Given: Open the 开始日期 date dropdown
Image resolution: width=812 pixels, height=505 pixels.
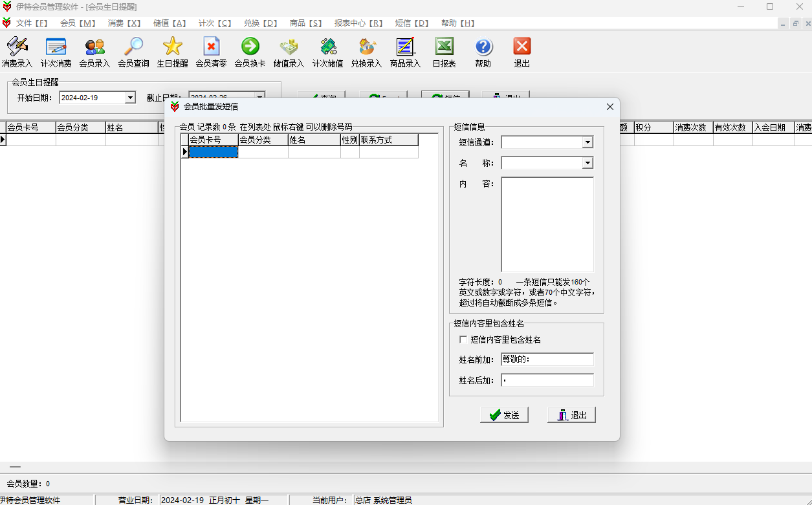Looking at the screenshot, I should click(x=130, y=98).
